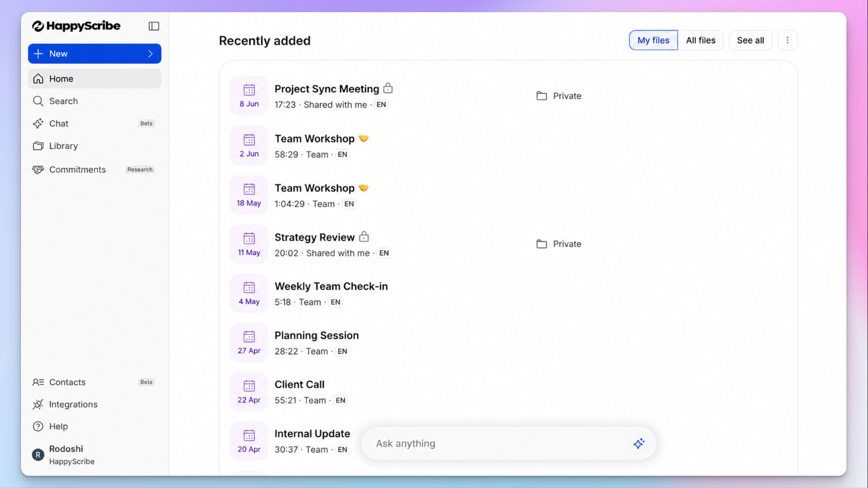Click calendar icon dated 11 May
The height and width of the screenshot is (488, 868).
(249, 244)
